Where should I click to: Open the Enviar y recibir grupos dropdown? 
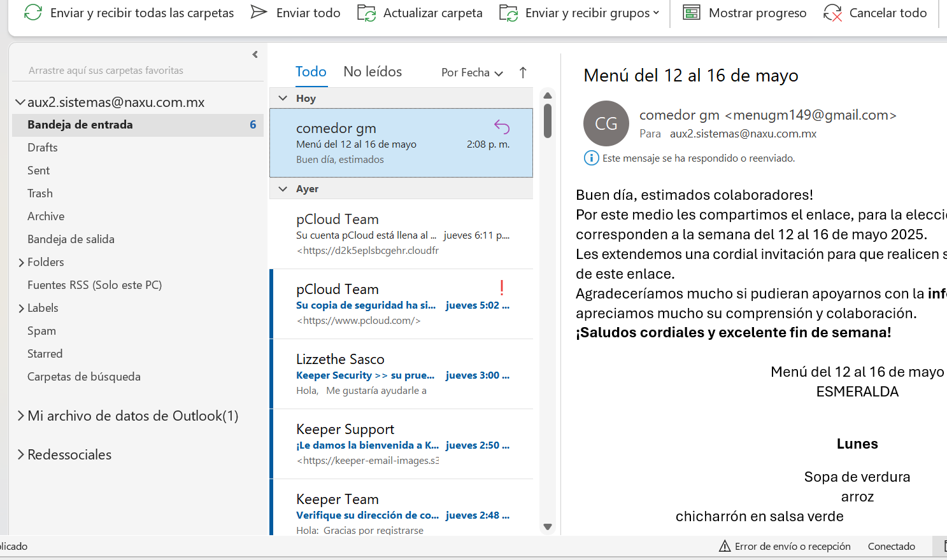[x=656, y=13]
